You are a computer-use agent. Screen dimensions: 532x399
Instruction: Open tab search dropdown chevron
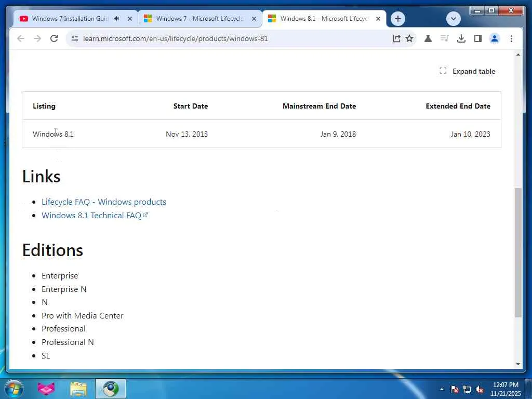tap(453, 19)
